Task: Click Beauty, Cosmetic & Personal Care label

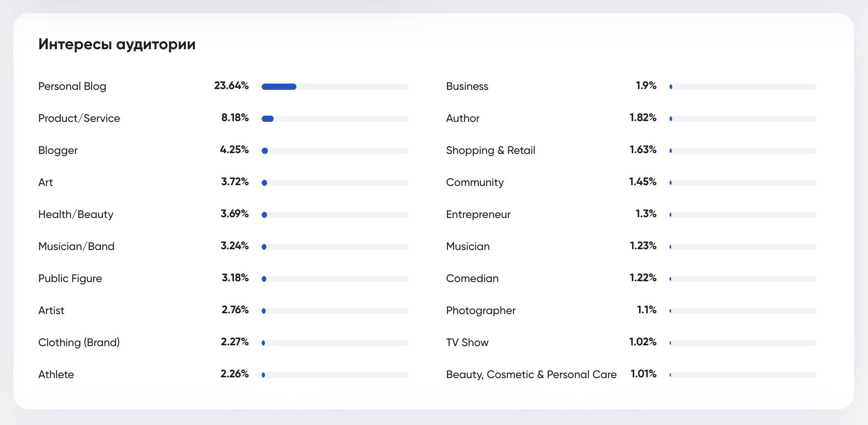Action: tap(531, 375)
